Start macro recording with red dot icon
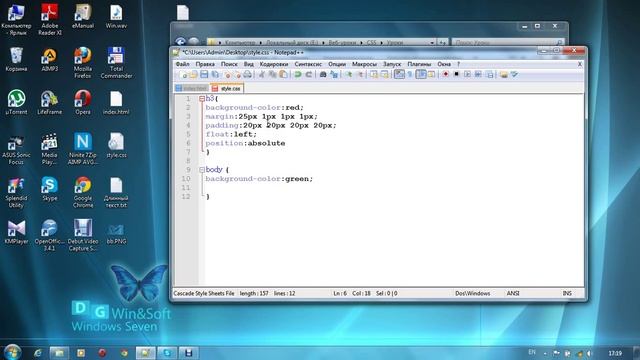 pyautogui.click(x=446, y=74)
